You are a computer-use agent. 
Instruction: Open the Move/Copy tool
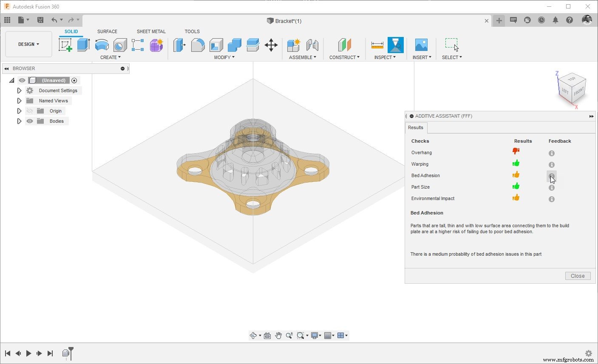coord(271,45)
